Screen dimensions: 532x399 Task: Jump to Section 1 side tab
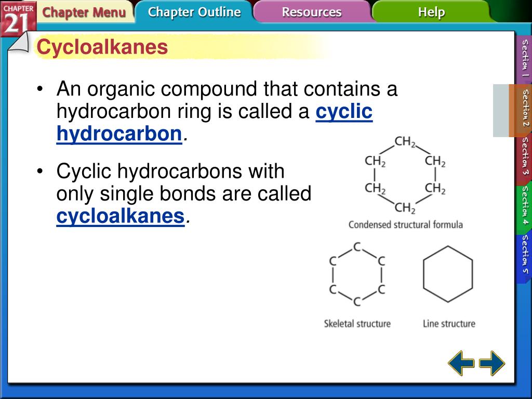tap(525, 58)
